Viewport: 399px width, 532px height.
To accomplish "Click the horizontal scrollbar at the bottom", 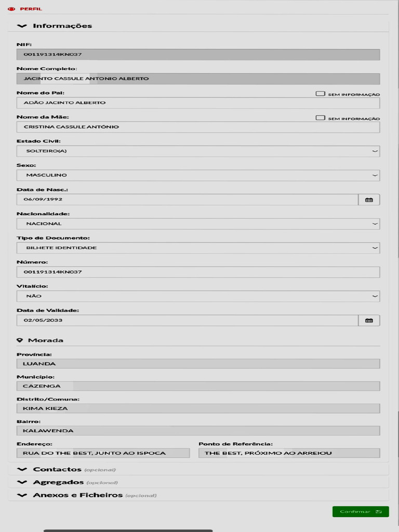I will tap(128, 530).
